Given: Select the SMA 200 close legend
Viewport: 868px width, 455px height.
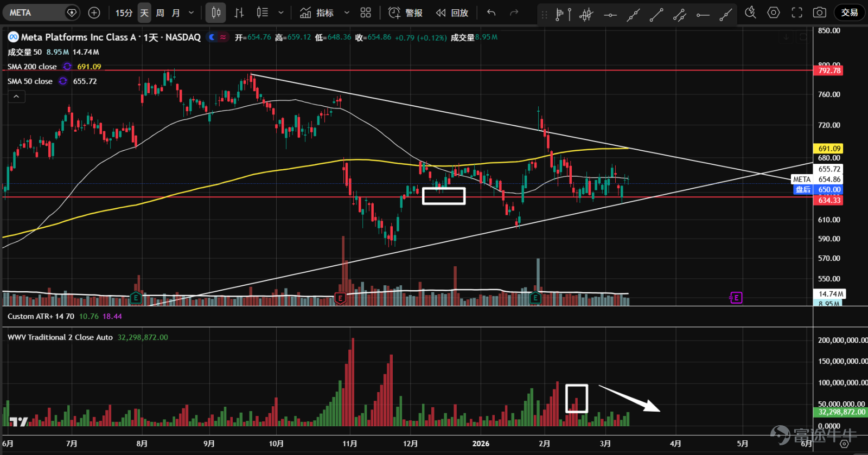Looking at the screenshot, I should [32, 67].
